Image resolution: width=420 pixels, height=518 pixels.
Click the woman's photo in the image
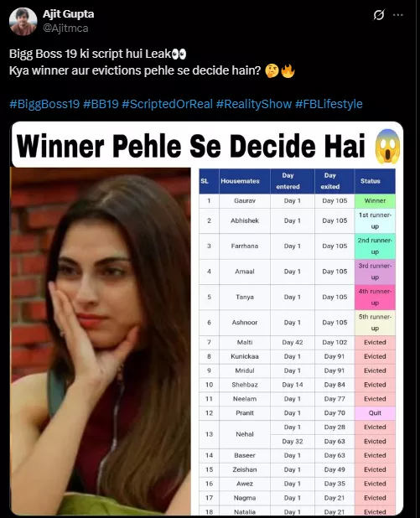pyautogui.click(x=101, y=341)
